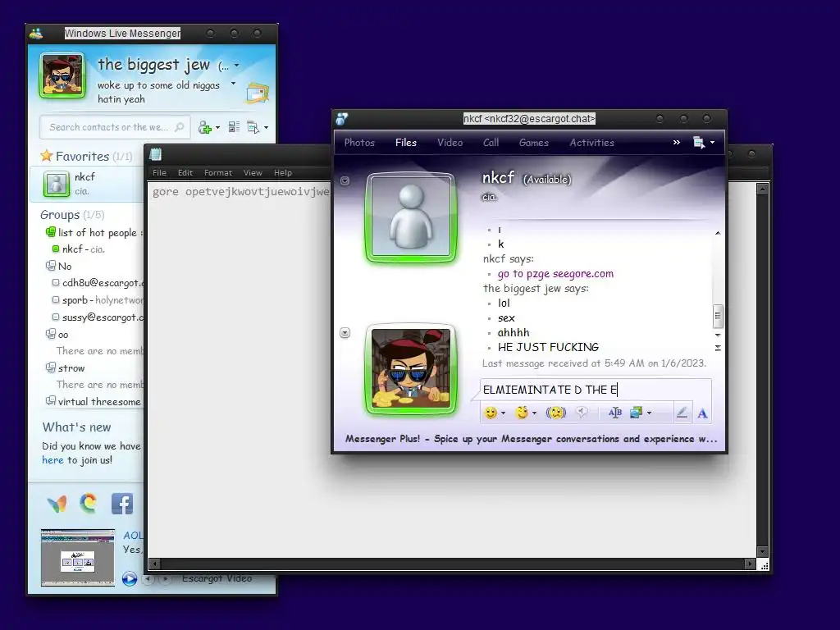Collapse the 'oo' contact group
The image size is (840, 630).
tap(50, 335)
